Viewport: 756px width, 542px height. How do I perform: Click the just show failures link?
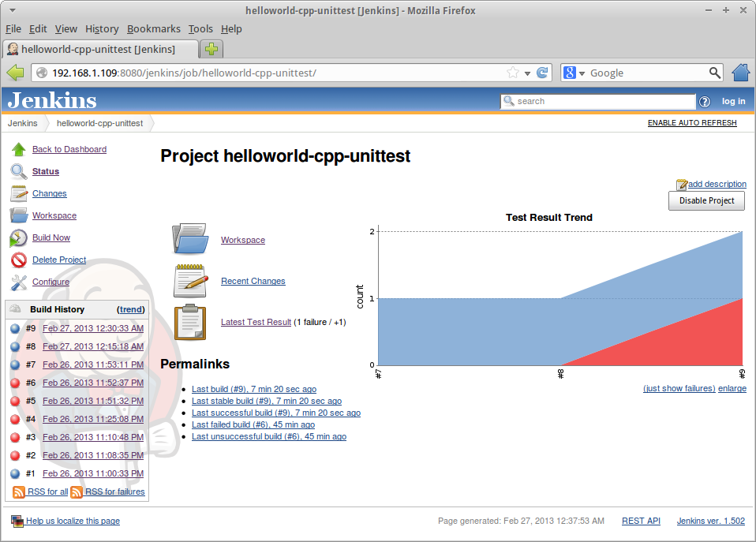(x=679, y=389)
